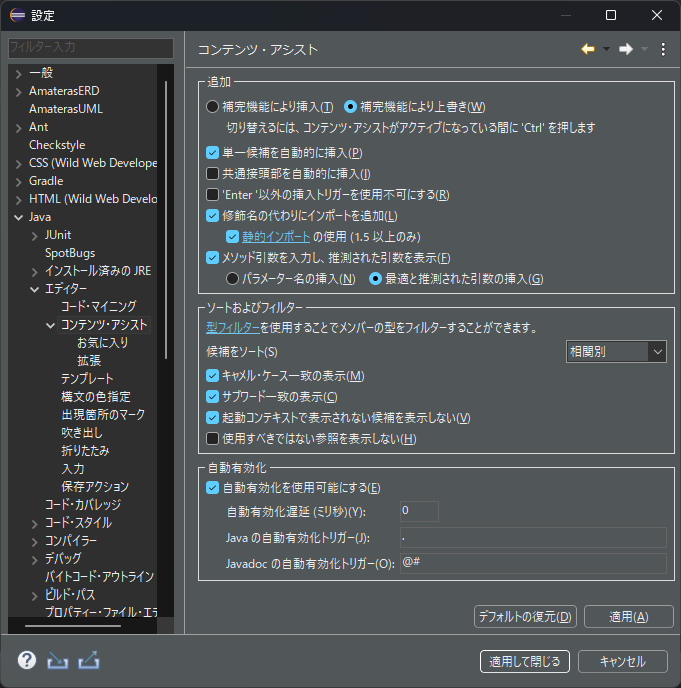
Task: Select お気に入り in the tree
Action: (103, 342)
